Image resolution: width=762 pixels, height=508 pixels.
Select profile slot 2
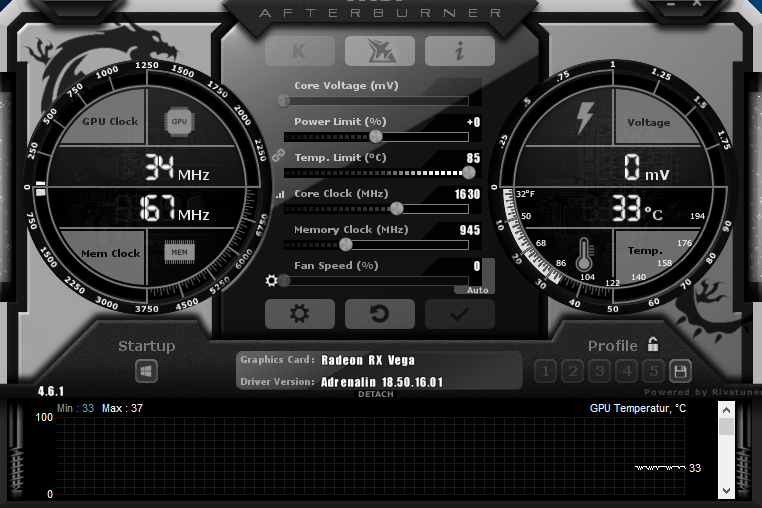573,372
